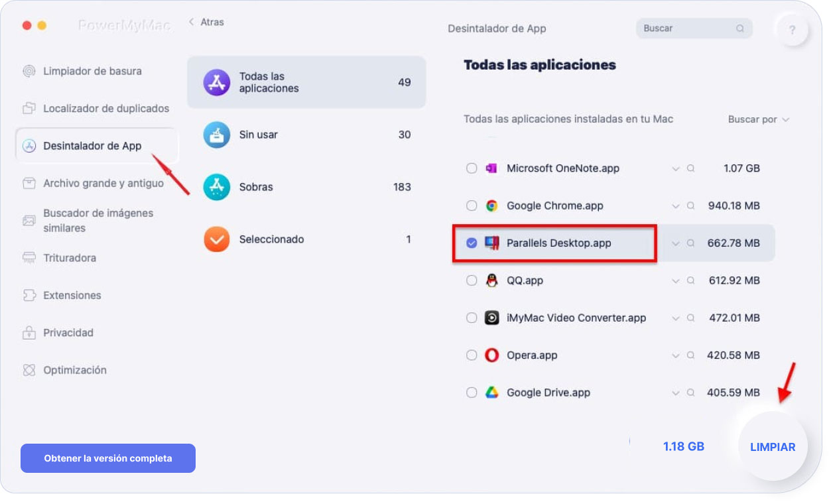Image resolution: width=831 pixels, height=504 pixels.
Task: Go back with the Atras button
Action: 206,22
